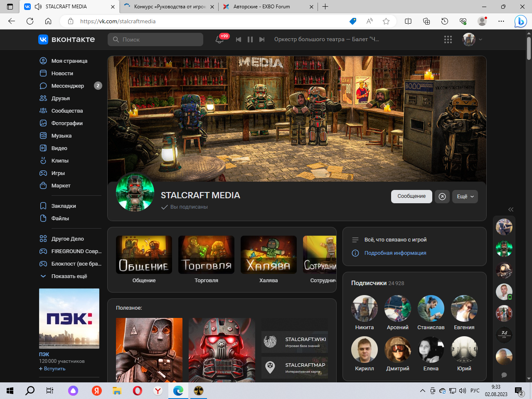532x399 pixels.
Task: Open the Торговля menu tile
Action: click(206, 259)
